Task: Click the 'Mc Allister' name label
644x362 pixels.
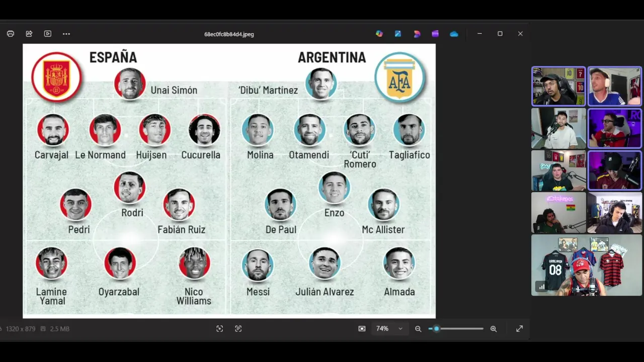Action: coord(383,229)
